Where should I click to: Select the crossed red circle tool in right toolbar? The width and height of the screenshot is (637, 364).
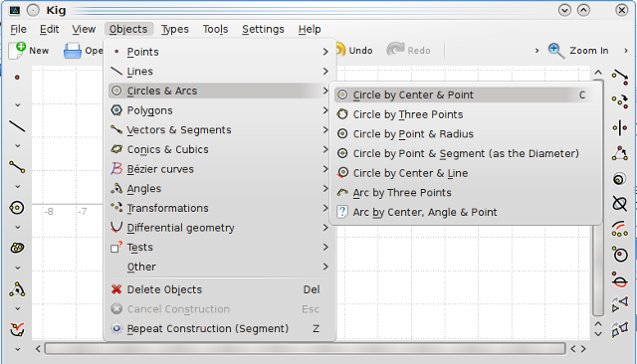pyautogui.click(x=620, y=280)
